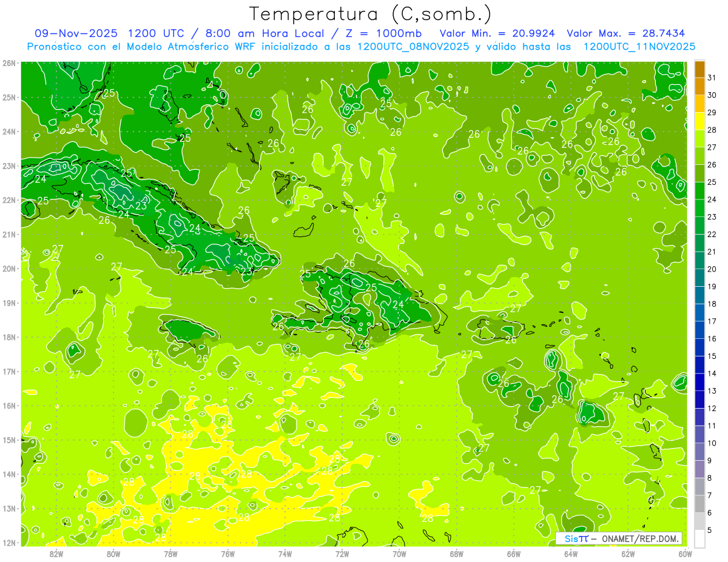Click the 72W longitude axis label
Image resolution: width=728 pixels, height=562 pixels.
pyautogui.click(x=342, y=554)
